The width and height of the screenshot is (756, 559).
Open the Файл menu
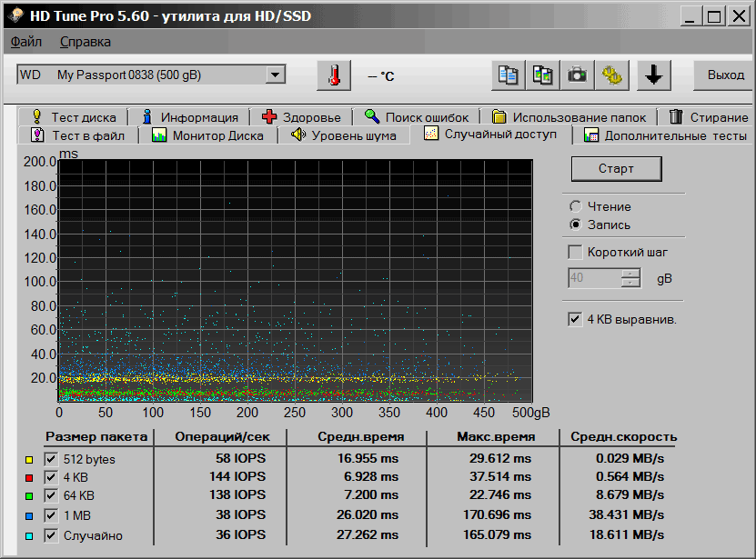click(26, 42)
